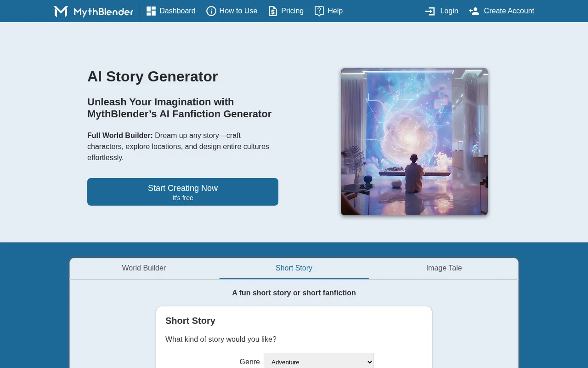The height and width of the screenshot is (368, 588).
Task: Open the Help link in navbar
Action: (x=335, y=11)
